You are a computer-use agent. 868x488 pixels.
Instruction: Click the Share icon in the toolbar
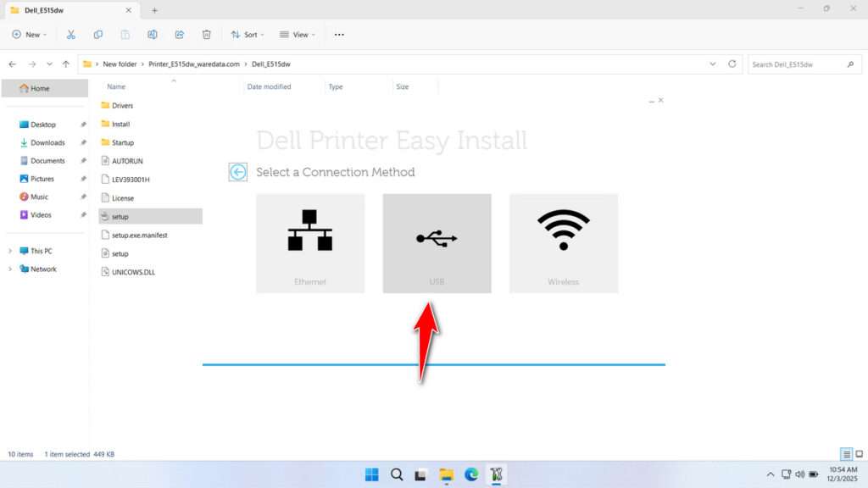(x=179, y=34)
